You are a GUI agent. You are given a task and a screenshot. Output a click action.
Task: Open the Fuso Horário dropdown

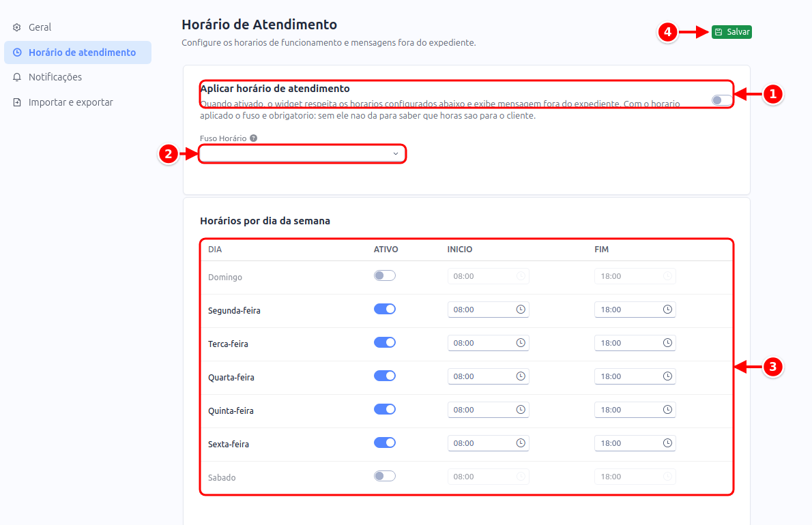pos(302,153)
